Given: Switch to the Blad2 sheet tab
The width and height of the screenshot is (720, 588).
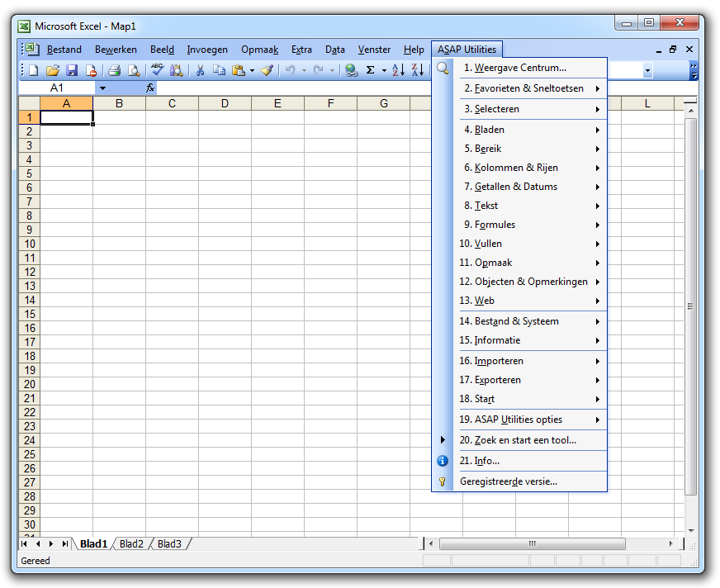Looking at the screenshot, I should [x=131, y=544].
